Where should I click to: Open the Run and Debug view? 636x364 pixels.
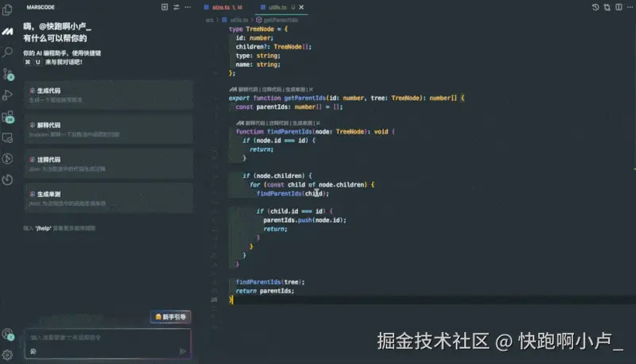point(7,95)
